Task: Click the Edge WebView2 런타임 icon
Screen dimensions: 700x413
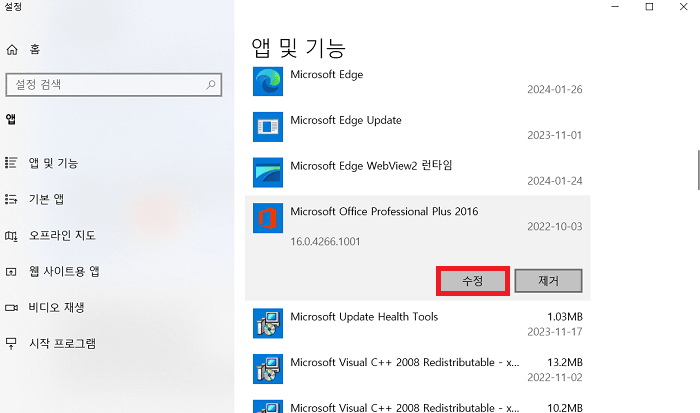Action: [268, 172]
